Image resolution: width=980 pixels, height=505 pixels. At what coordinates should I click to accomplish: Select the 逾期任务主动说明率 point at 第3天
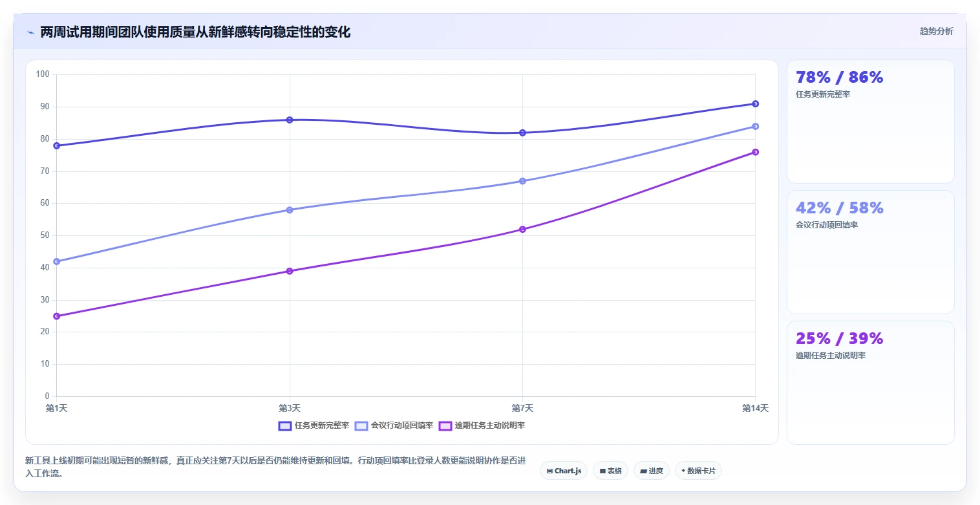click(290, 271)
